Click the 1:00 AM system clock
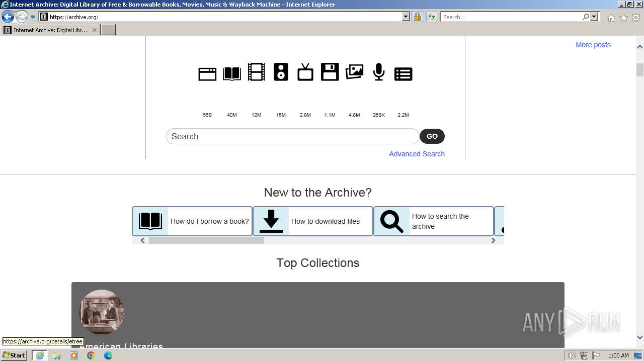Viewport: 644px width, 362px height. click(618, 355)
